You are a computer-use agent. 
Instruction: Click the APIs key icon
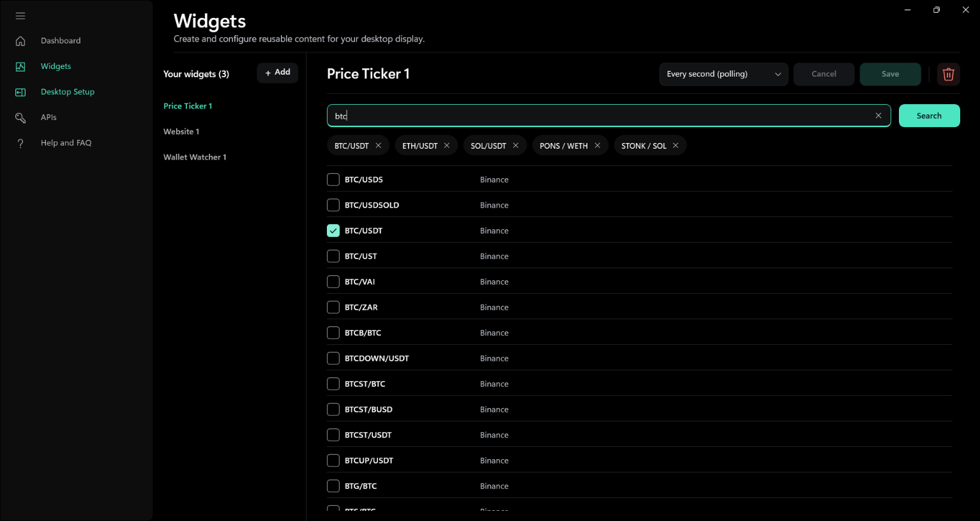pos(20,117)
